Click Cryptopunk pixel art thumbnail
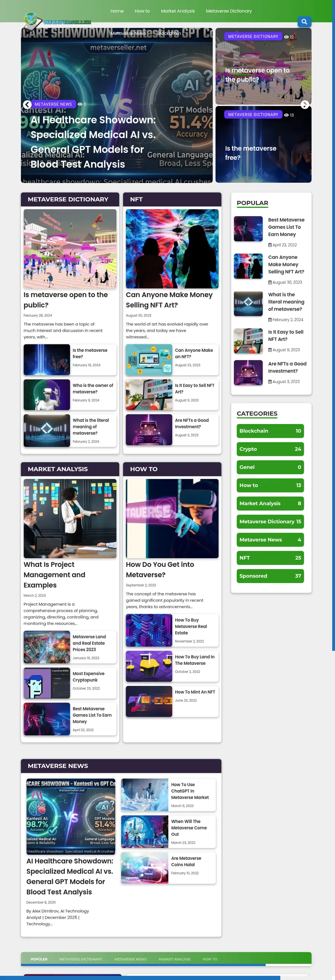 tap(47, 683)
